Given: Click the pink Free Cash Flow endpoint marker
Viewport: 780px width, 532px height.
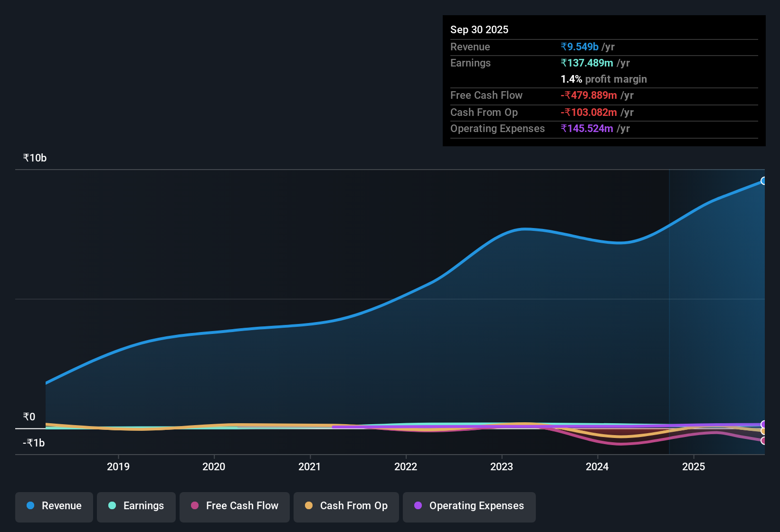Looking at the screenshot, I should click(x=764, y=441).
